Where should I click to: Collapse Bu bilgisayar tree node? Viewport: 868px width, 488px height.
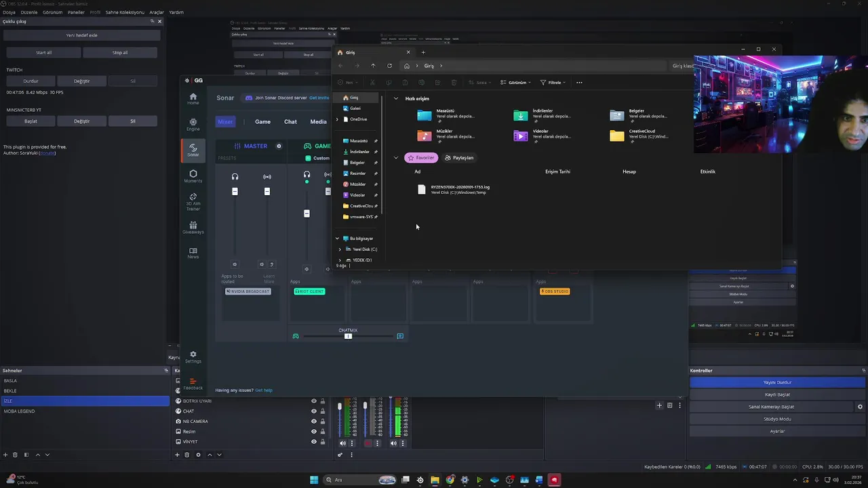[x=337, y=239]
